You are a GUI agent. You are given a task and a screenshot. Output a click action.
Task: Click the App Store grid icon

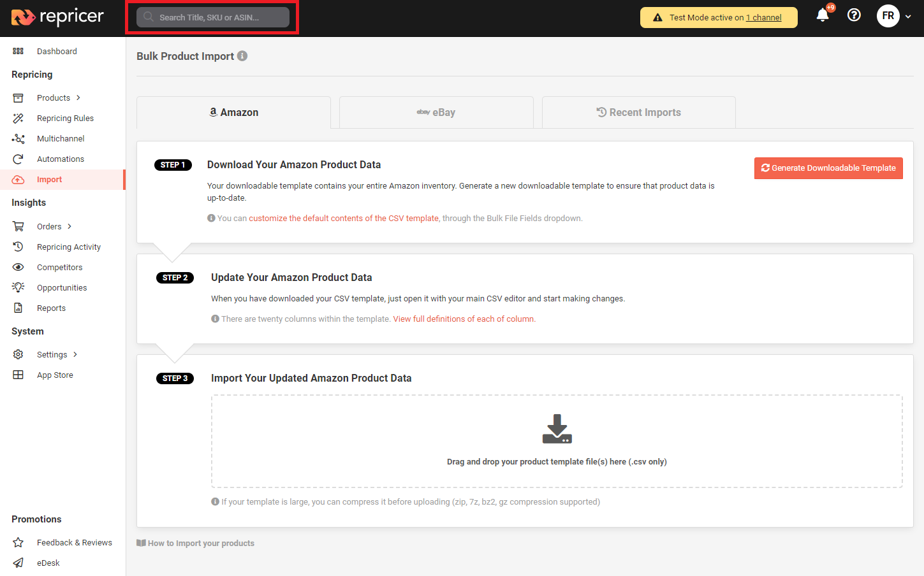18,375
